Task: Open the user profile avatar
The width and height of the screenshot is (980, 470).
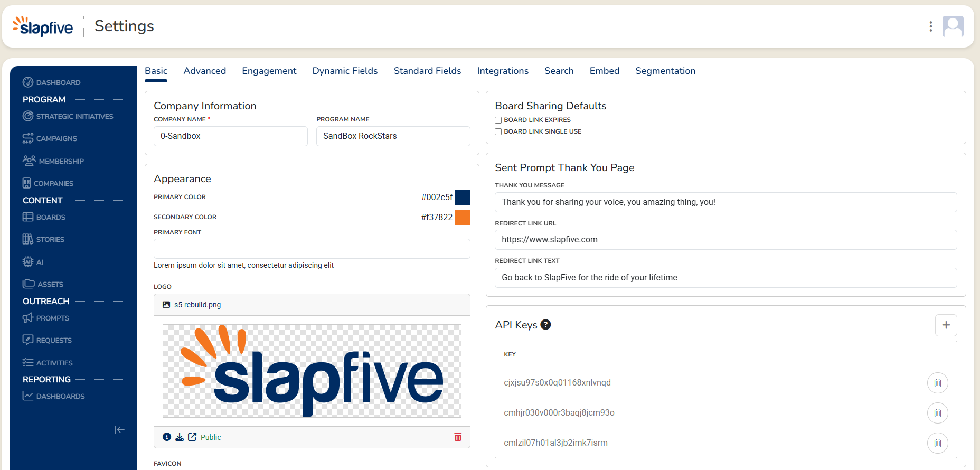Action: pos(953,26)
